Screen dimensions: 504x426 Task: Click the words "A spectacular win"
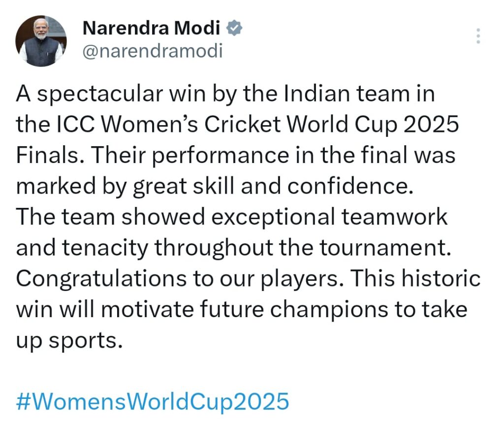click(x=93, y=94)
